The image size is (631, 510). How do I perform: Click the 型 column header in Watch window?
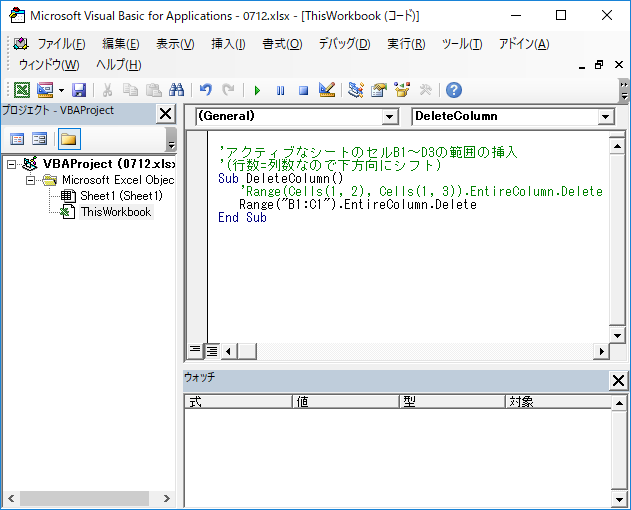(453, 401)
